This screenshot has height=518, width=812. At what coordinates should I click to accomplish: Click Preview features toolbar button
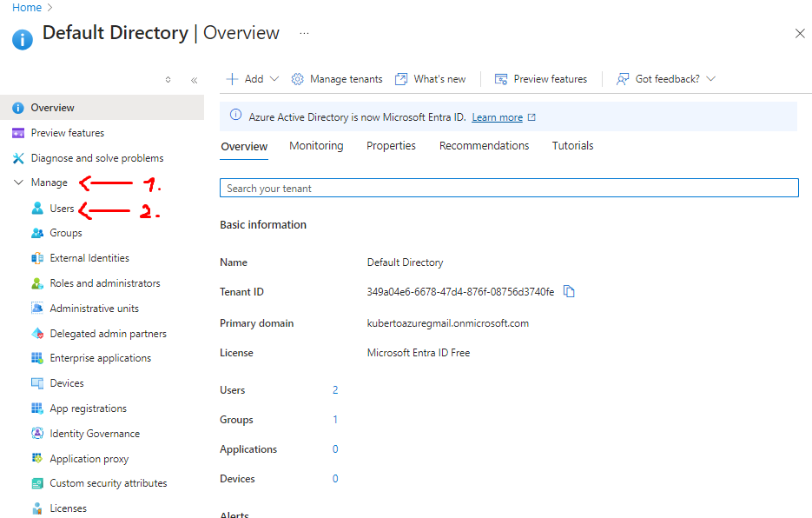(541, 79)
